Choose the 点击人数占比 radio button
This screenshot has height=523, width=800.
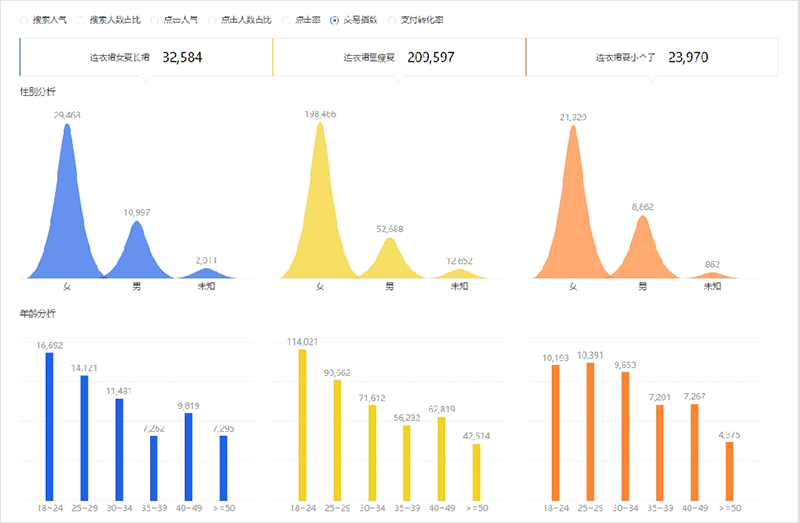pyautogui.click(x=212, y=20)
